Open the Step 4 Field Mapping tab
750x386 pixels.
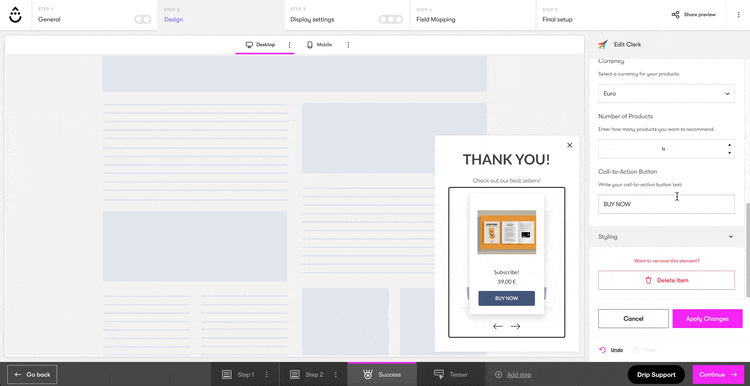click(x=473, y=15)
